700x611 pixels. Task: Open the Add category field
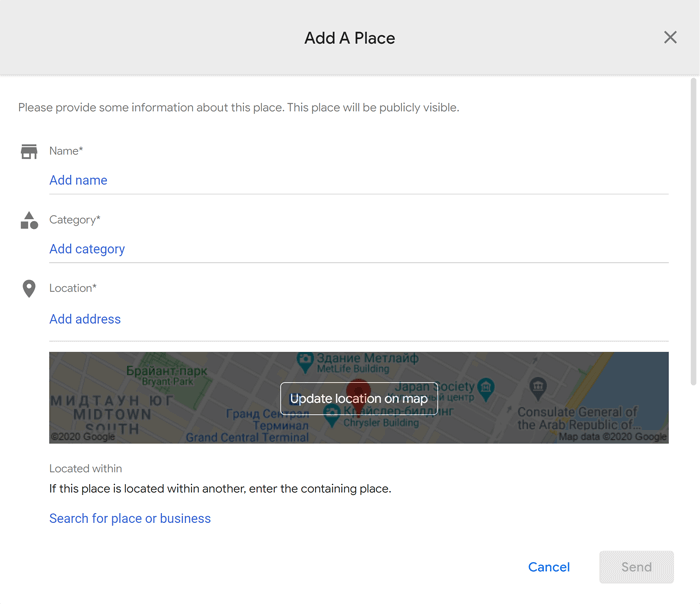(358, 249)
